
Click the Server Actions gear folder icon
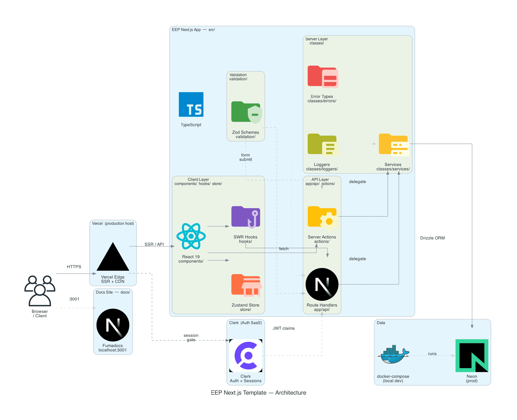tap(323, 218)
